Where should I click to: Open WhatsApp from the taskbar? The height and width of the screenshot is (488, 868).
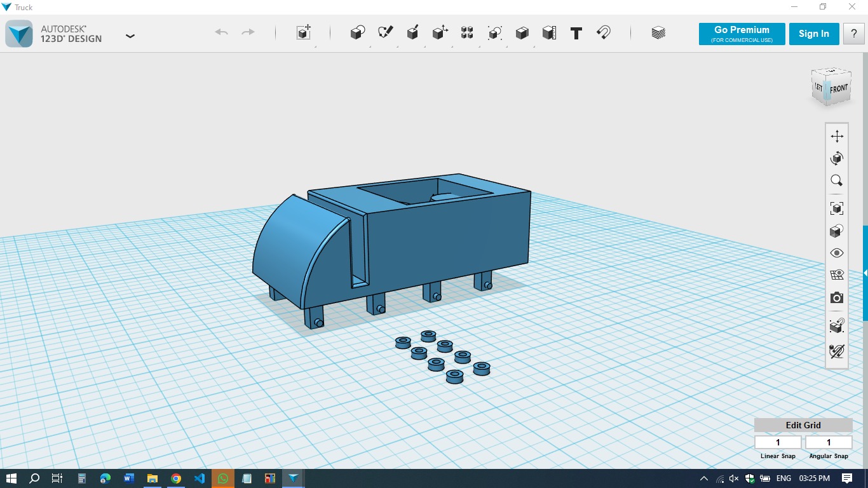click(x=222, y=478)
